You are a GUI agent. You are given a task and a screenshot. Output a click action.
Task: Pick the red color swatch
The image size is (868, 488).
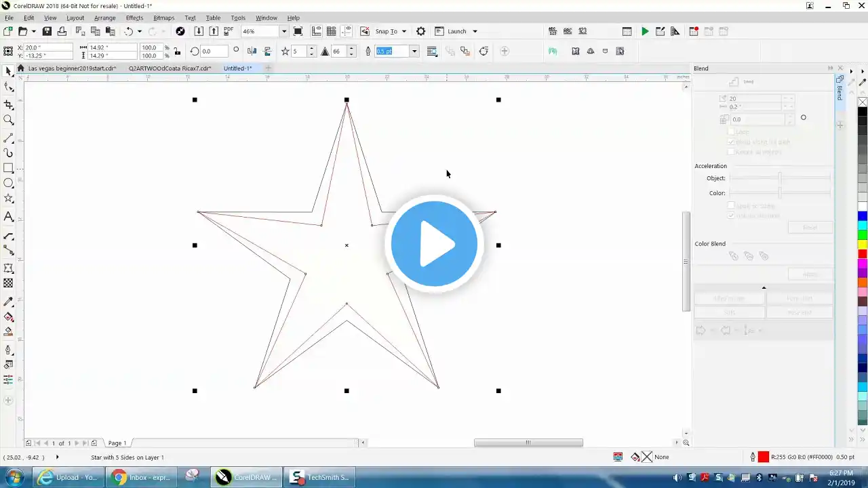(x=863, y=254)
